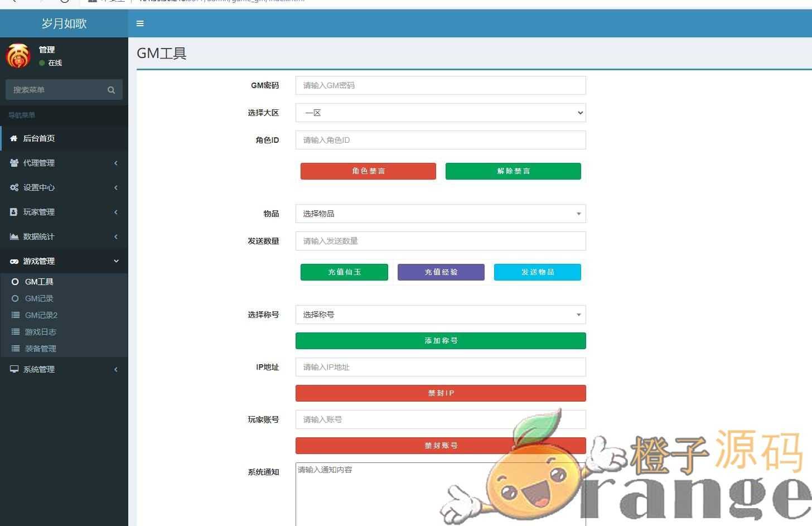Click the search magnifier icon in sidebar
Image resolution: width=812 pixels, height=526 pixels.
[x=111, y=90]
